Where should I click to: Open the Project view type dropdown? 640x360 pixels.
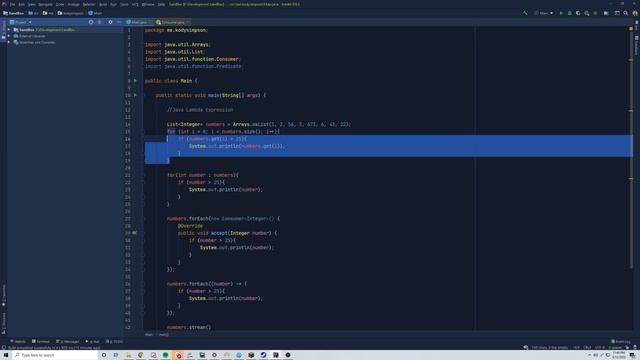(x=20, y=22)
